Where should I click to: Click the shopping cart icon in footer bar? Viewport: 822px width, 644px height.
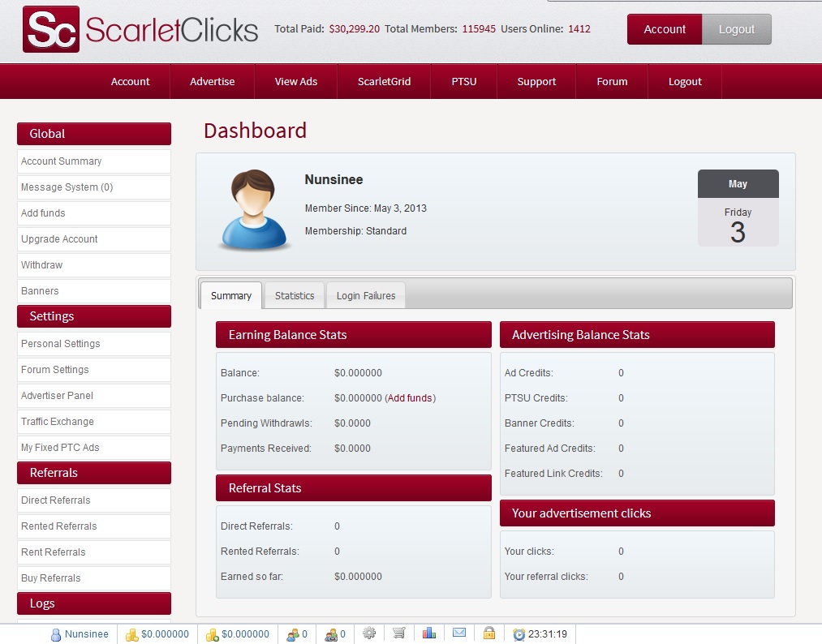[399, 633]
